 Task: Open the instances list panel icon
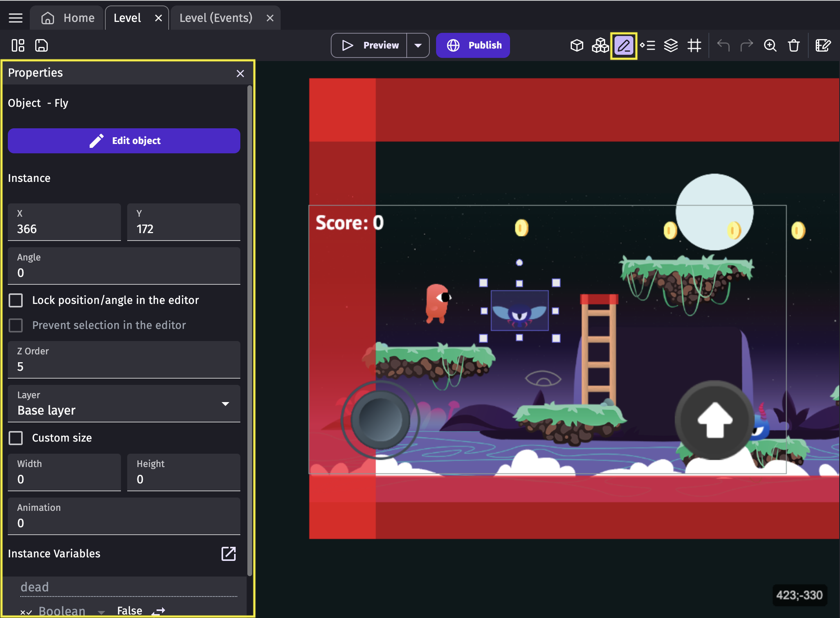[x=647, y=46]
